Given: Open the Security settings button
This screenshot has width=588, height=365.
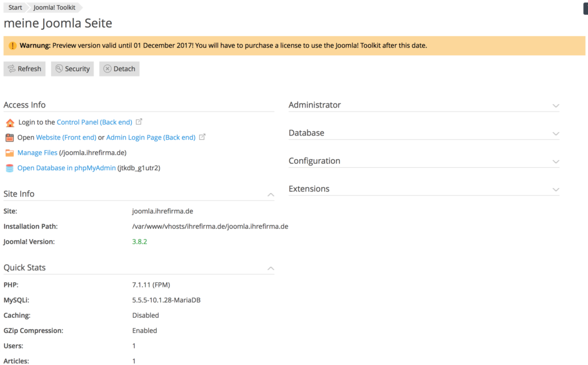Looking at the screenshot, I should (72, 69).
